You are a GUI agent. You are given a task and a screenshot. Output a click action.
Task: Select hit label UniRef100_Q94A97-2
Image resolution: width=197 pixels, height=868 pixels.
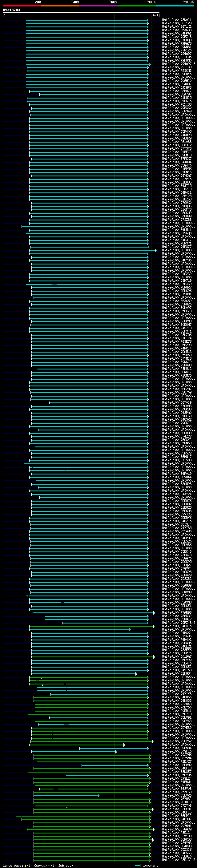[179, 84]
